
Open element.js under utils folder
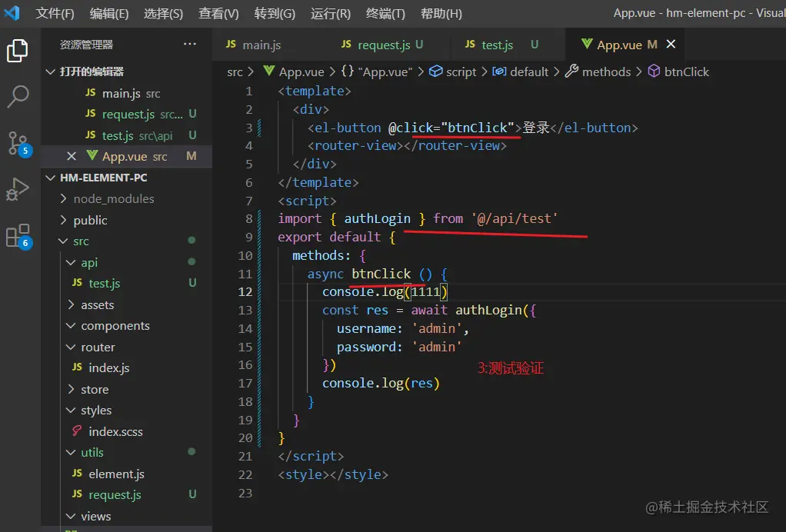[126, 474]
